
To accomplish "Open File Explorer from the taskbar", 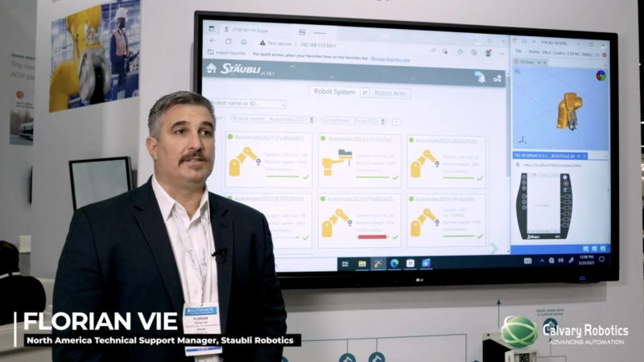I will pos(361,264).
